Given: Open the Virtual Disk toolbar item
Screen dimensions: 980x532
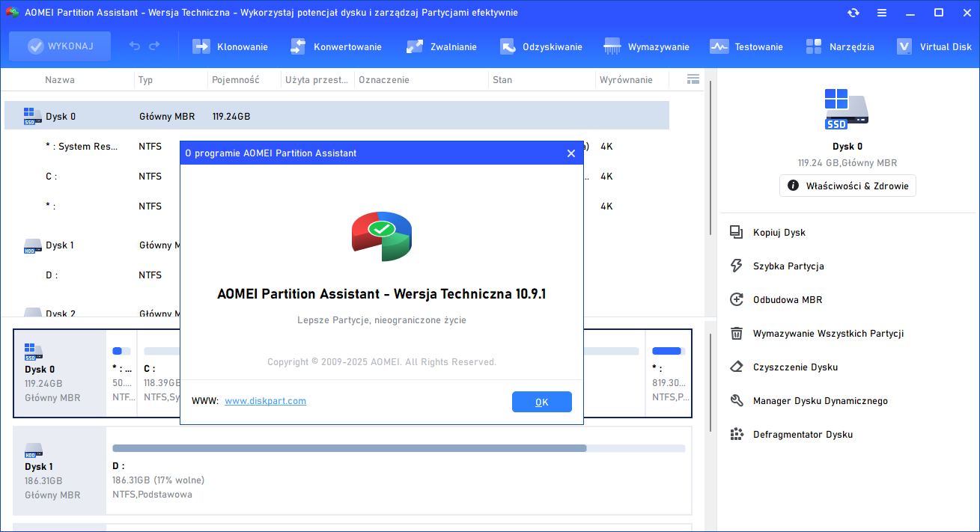Looking at the screenshot, I should click(x=934, y=46).
